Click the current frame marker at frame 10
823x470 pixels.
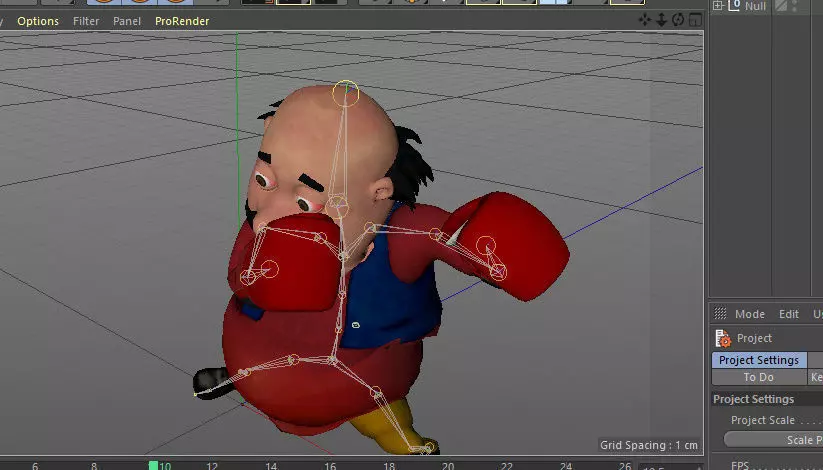tap(153, 465)
